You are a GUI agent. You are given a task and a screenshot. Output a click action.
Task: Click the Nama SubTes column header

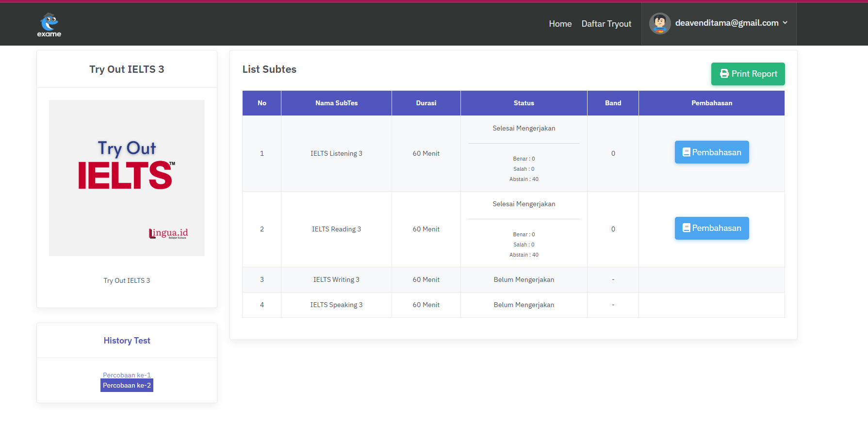(336, 103)
